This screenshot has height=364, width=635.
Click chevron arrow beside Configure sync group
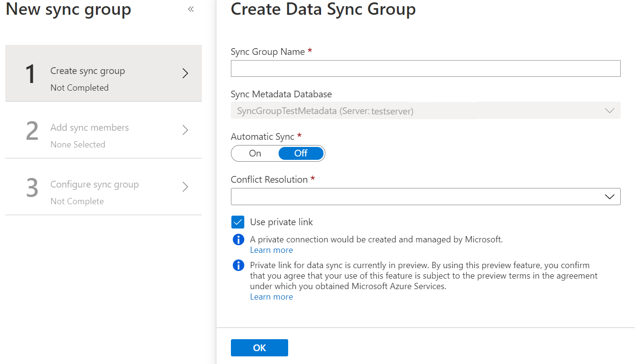tap(186, 187)
